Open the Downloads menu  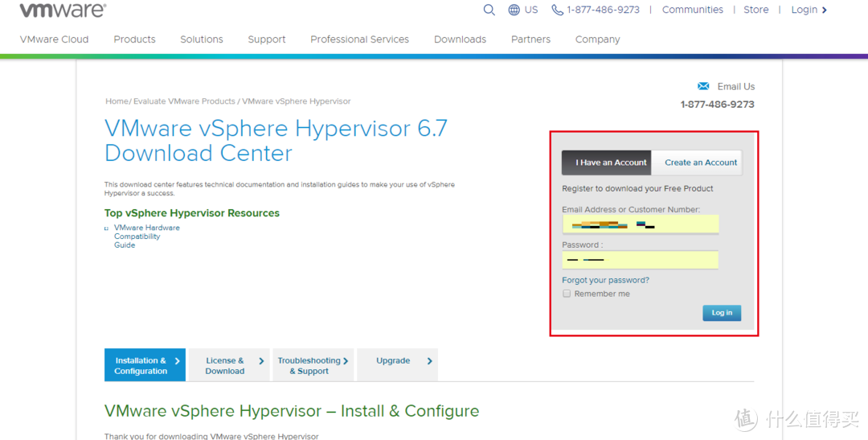460,39
